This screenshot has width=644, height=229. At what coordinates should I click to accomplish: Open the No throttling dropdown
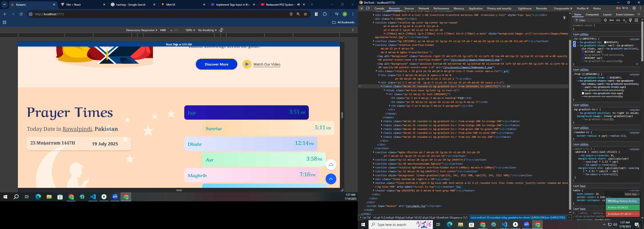[207, 30]
